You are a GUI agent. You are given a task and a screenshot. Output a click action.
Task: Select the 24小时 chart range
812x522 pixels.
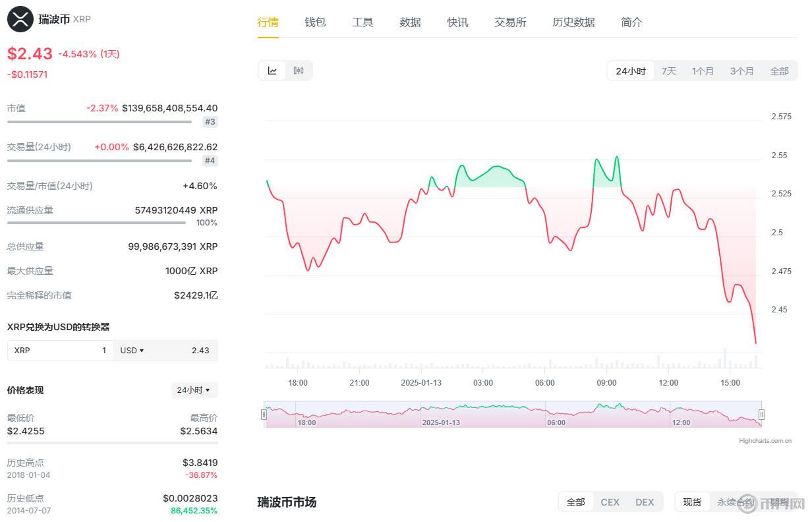tap(631, 71)
